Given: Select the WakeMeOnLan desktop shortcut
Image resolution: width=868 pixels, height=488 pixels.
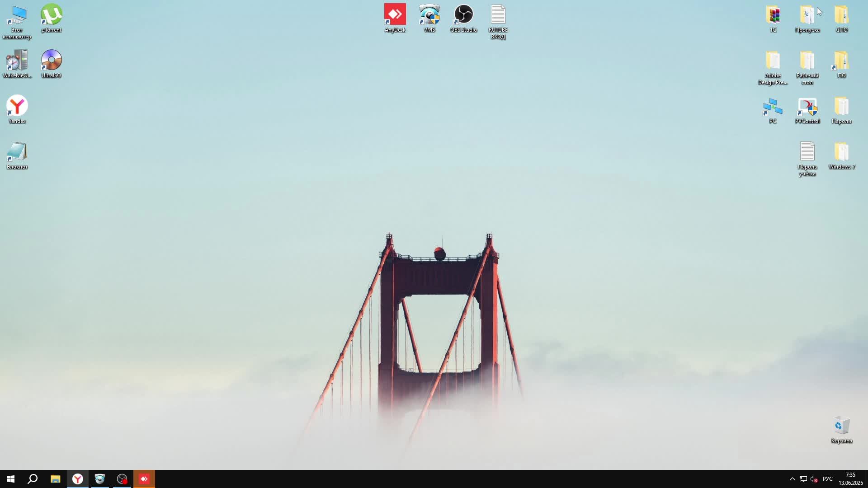Looking at the screenshot, I should [17, 64].
